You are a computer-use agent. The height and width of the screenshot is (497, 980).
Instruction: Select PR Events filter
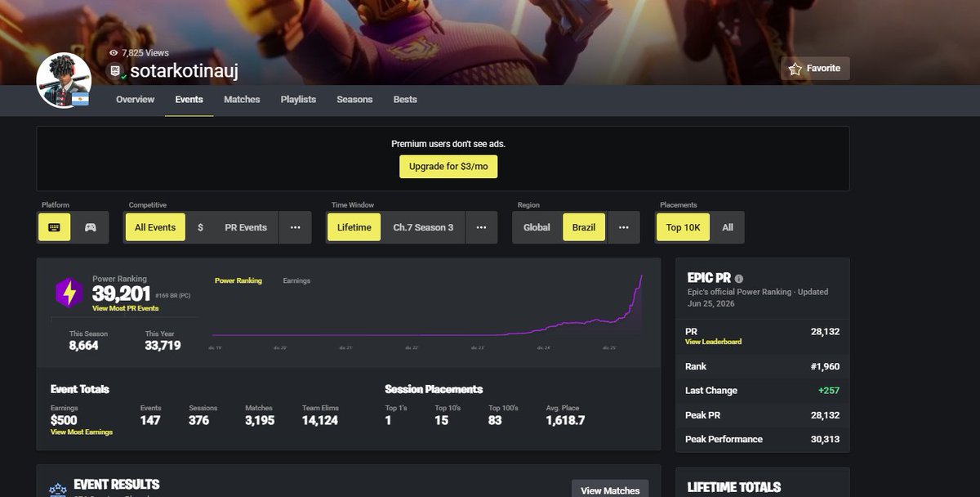pyautogui.click(x=246, y=227)
